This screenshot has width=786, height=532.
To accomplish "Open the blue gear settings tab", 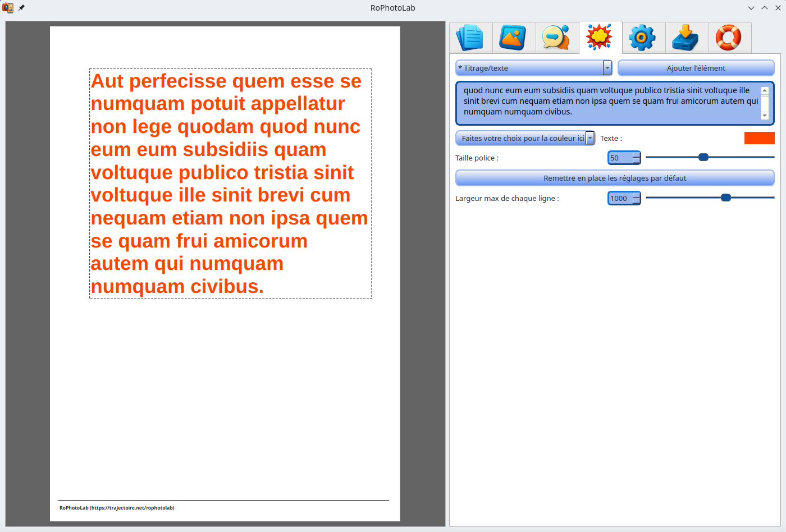I will coord(643,38).
